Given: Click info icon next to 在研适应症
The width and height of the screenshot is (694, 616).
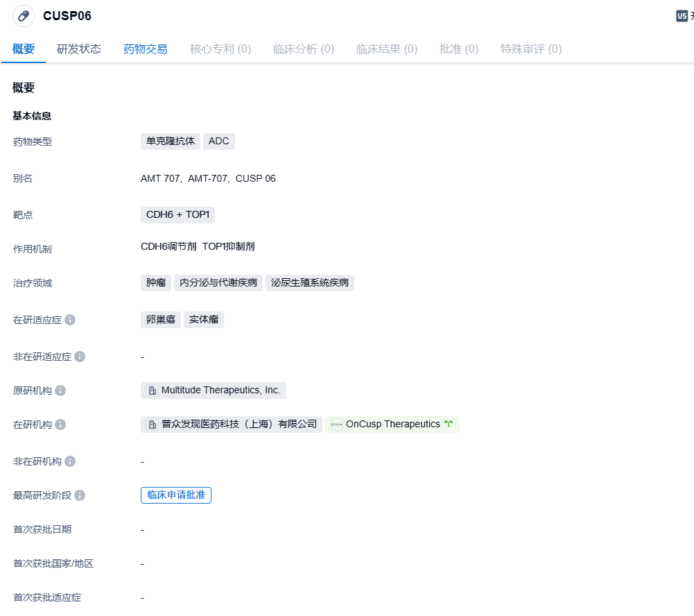Looking at the screenshot, I should [x=70, y=320].
